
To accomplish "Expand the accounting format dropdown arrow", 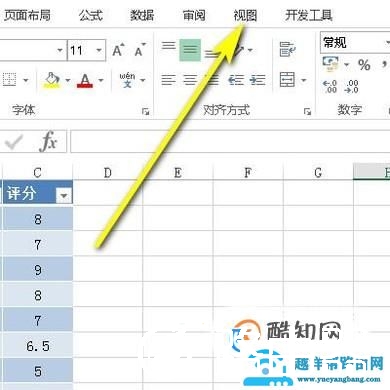I will click(347, 64).
